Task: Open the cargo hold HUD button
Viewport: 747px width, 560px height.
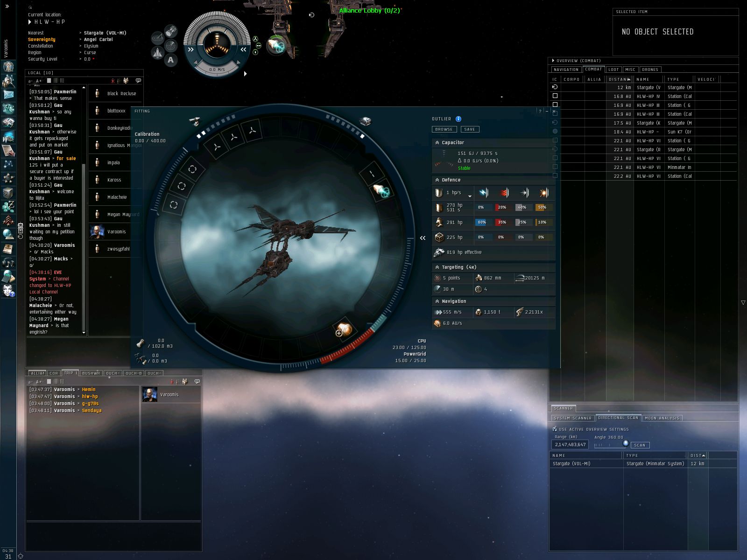Action: click(x=171, y=31)
